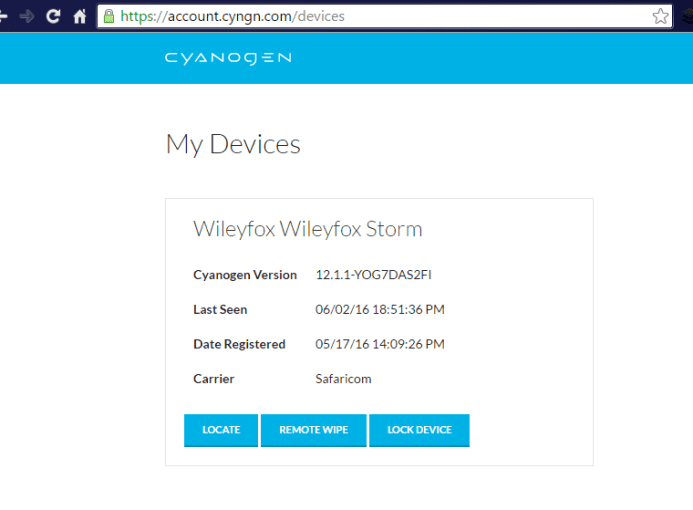693x510 pixels.
Task: Click the LOCATE button
Action: click(221, 430)
